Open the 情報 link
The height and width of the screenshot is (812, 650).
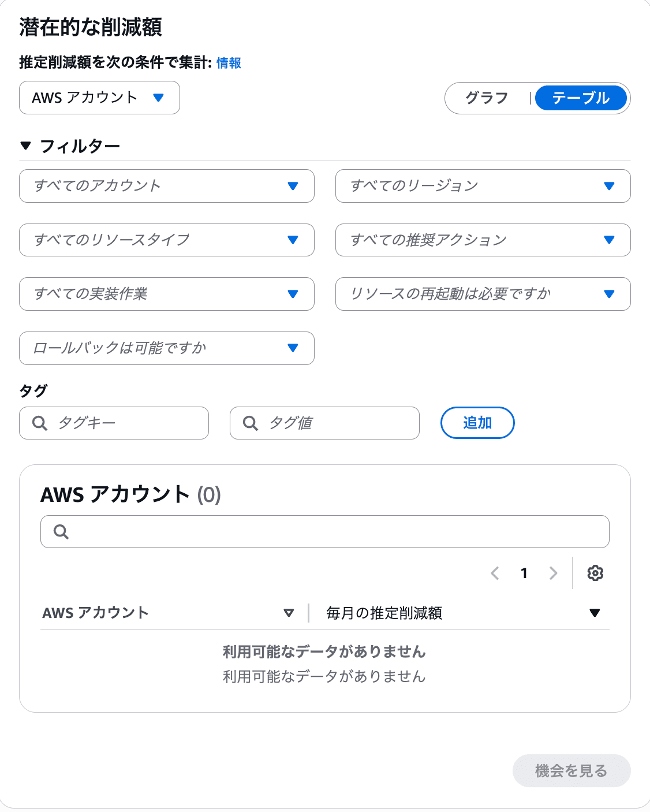(x=229, y=63)
